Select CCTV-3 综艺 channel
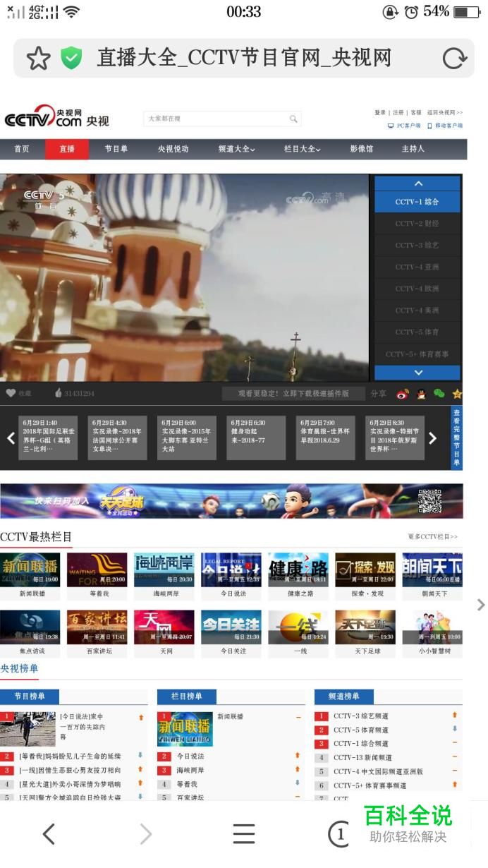The image size is (488, 868). 417,246
